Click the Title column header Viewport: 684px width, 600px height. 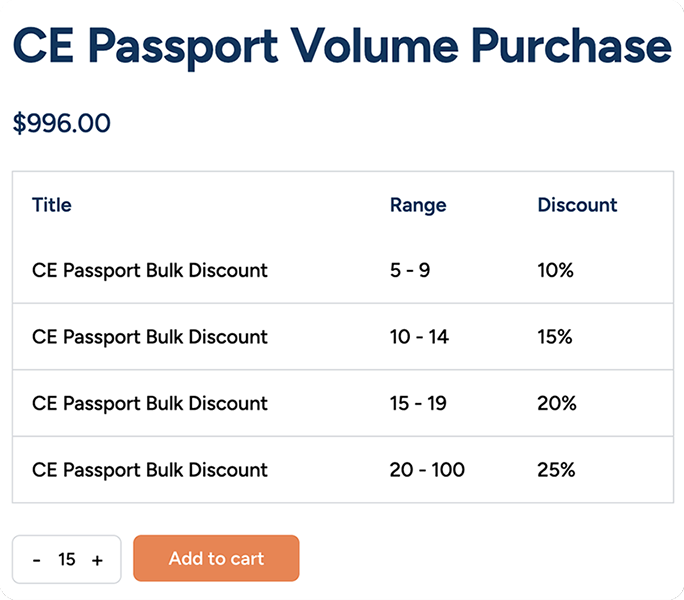pyautogui.click(x=52, y=205)
